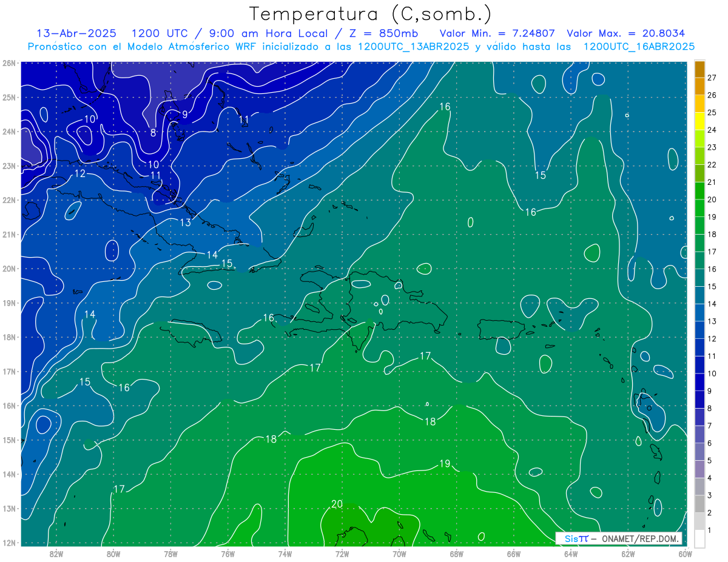The width and height of the screenshot is (728, 562).
Task: Click the '23N' latitude axis label
Action: 8,166
